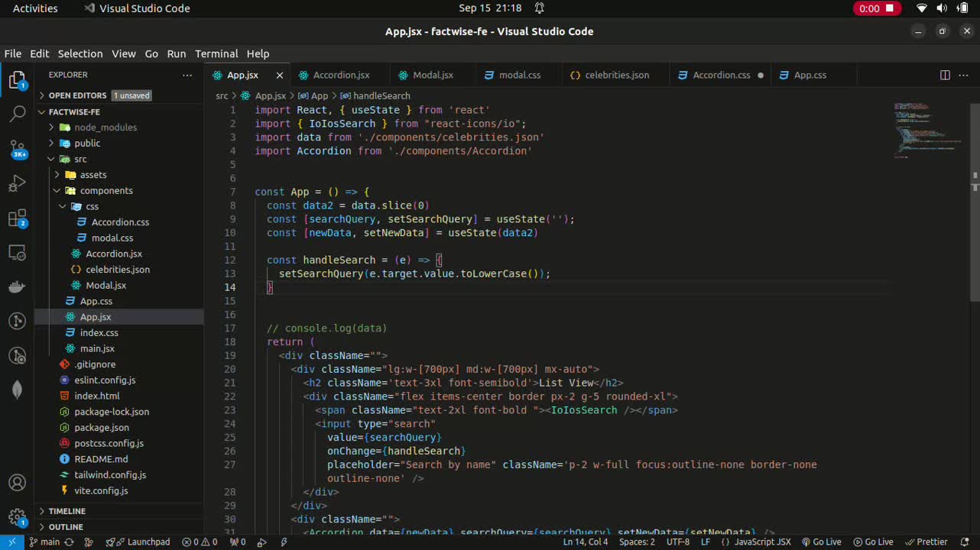
Task: Open the Source Control view
Action: [17, 149]
